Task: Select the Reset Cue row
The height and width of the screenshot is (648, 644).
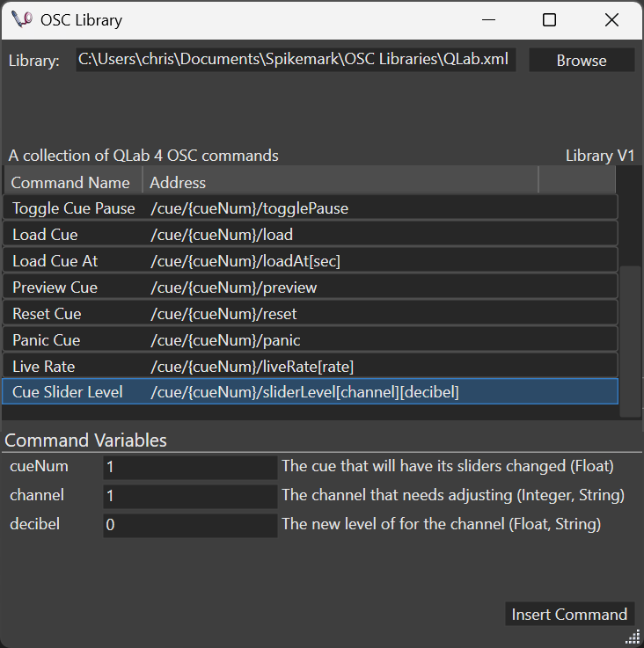Action: 311,314
